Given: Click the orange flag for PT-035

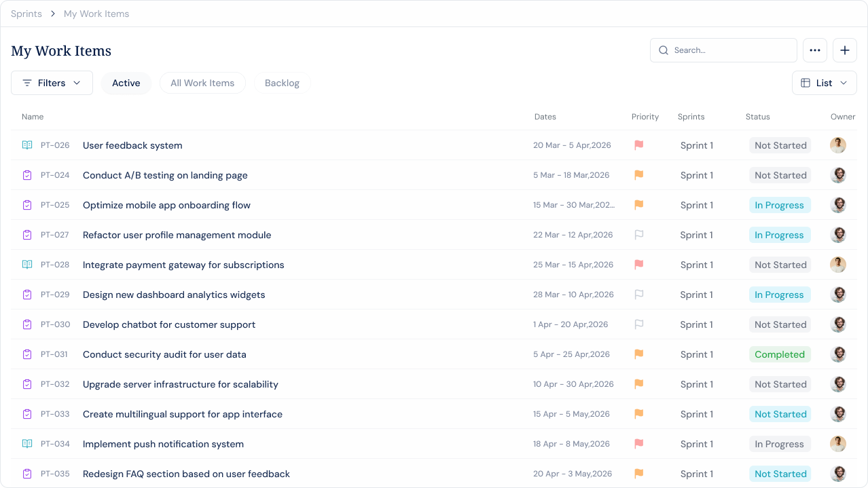Looking at the screenshot, I should (x=638, y=474).
